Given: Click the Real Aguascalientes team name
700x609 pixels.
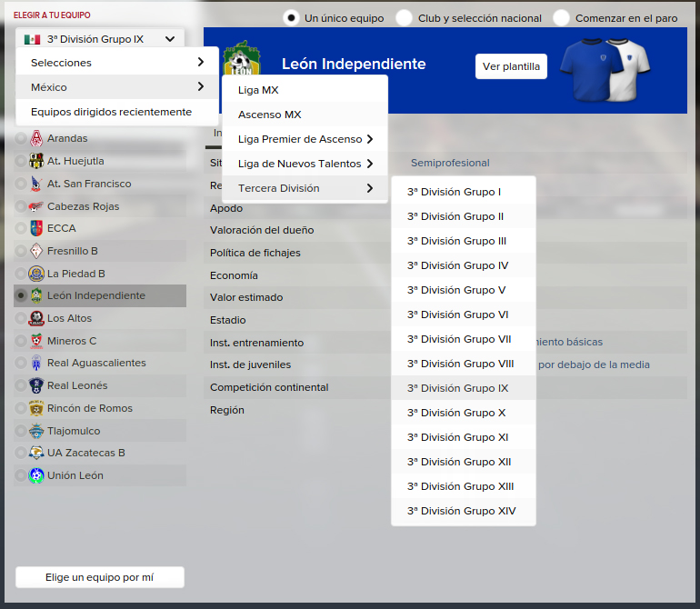Looking at the screenshot, I should [96, 363].
